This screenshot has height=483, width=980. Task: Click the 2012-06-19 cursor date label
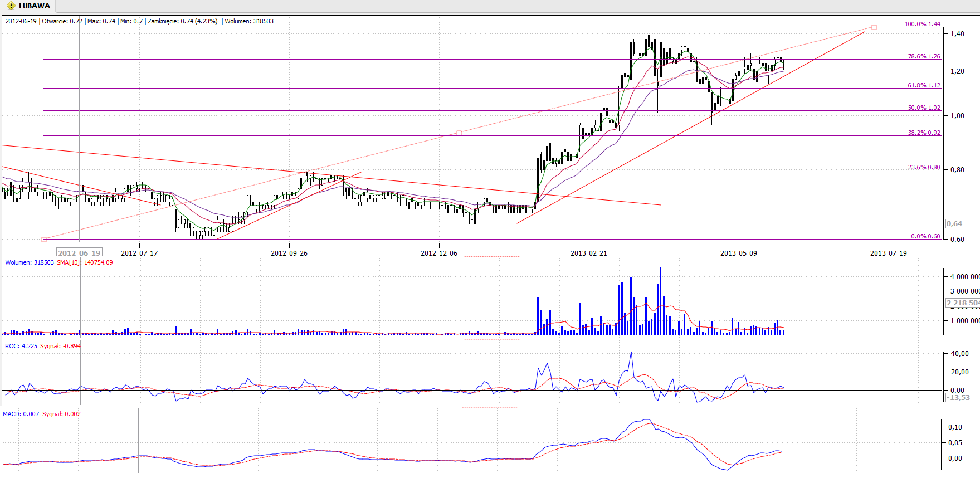coord(80,253)
